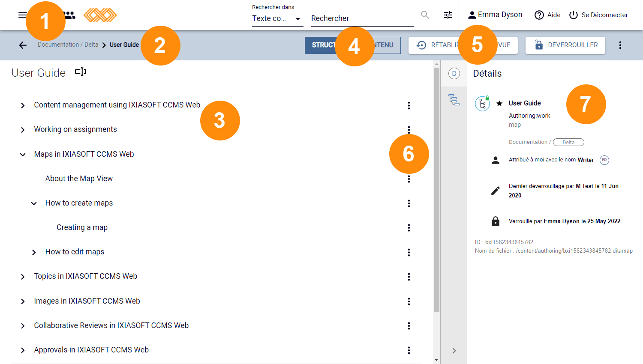Switch to the STRUCTURE tab
The height and width of the screenshot is (364, 643).
pos(324,45)
